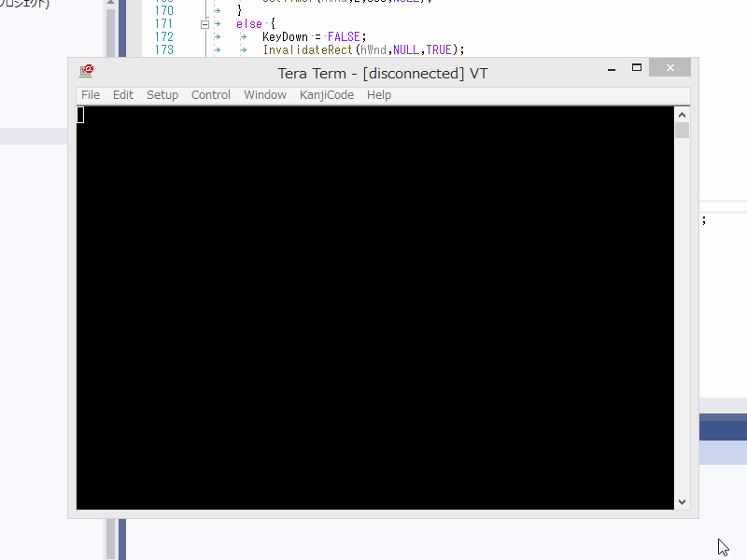Click the Tera Term [disconnected] VT title text
747x560 pixels.
(x=382, y=73)
